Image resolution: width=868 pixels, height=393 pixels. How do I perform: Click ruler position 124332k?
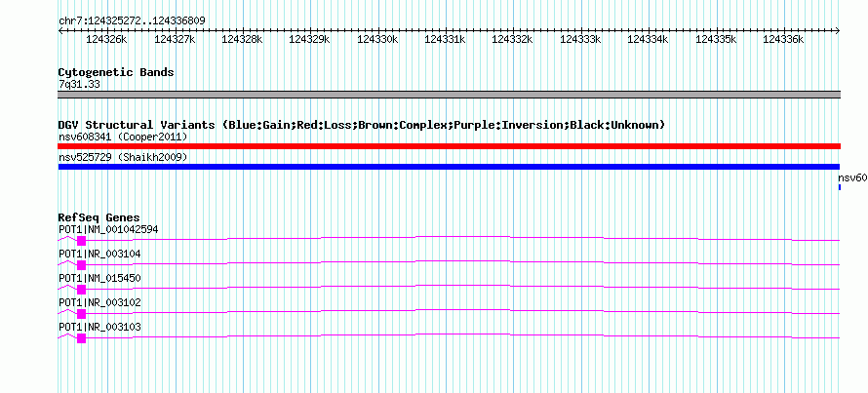(513, 39)
